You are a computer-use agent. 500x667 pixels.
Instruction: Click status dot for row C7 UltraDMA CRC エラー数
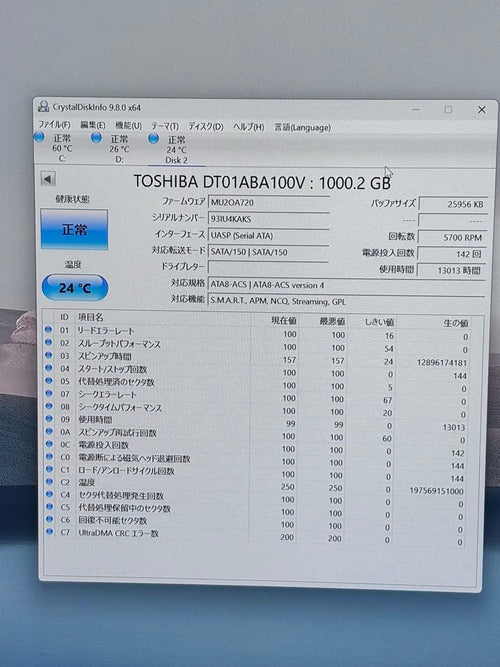point(49,531)
